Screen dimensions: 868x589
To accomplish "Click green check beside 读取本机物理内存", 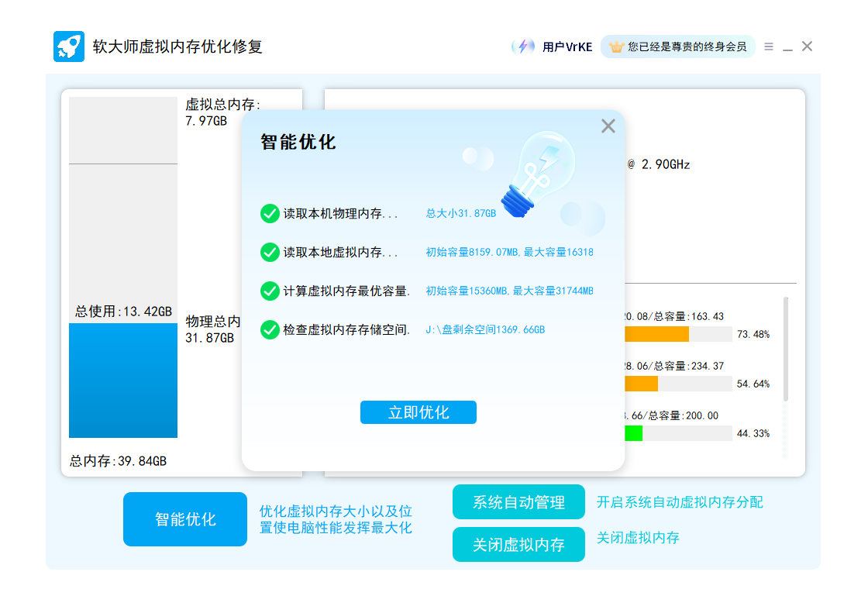I will coord(270,213).
